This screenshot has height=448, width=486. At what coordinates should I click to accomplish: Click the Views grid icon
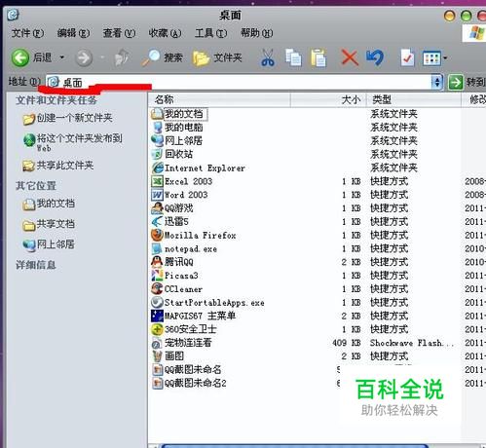431,58
